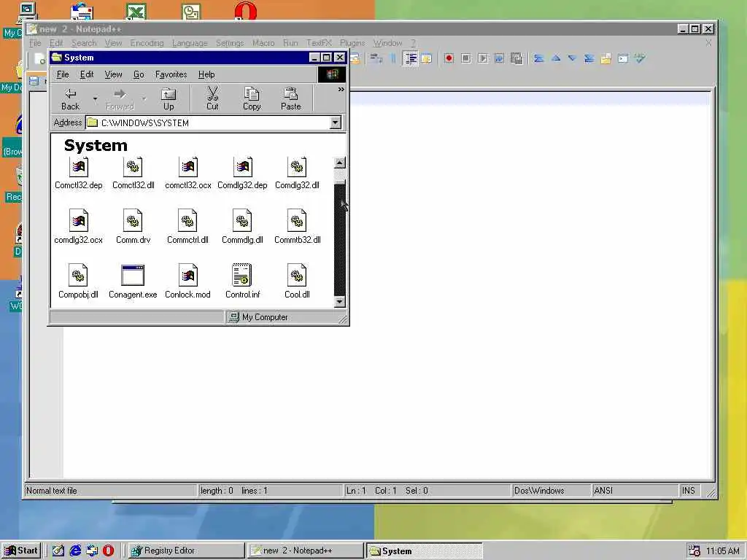This screenshot has height=560, width=747.
Task: Open the Back button history dropdown arrow
Action: pyautogui.click(x=96, y=99)
